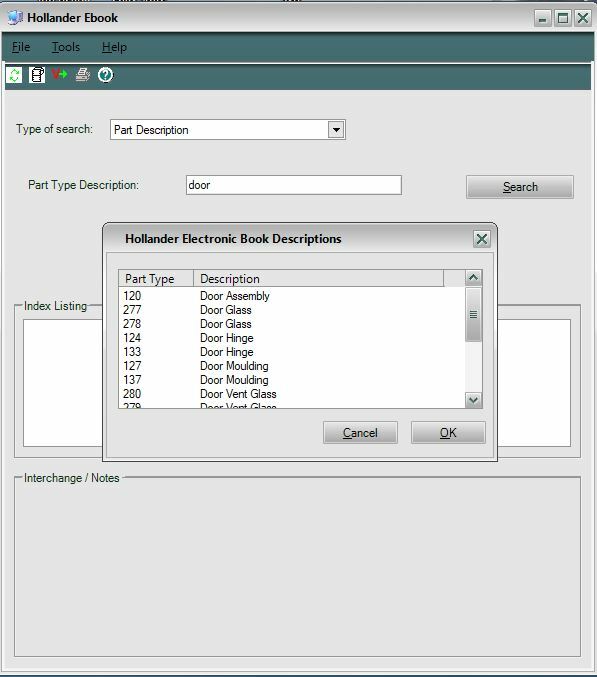
Task: Click Hollander Ebook app icon in title bar
Action: [x=15, y=18]
